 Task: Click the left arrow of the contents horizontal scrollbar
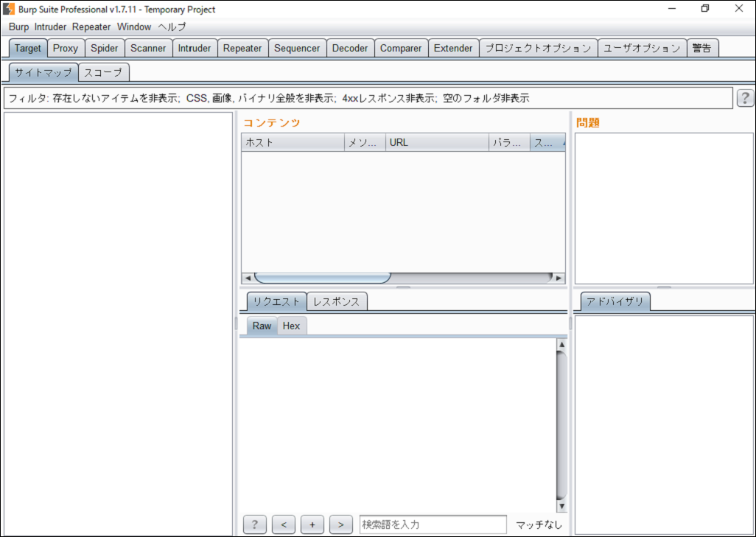pos(248,278)
